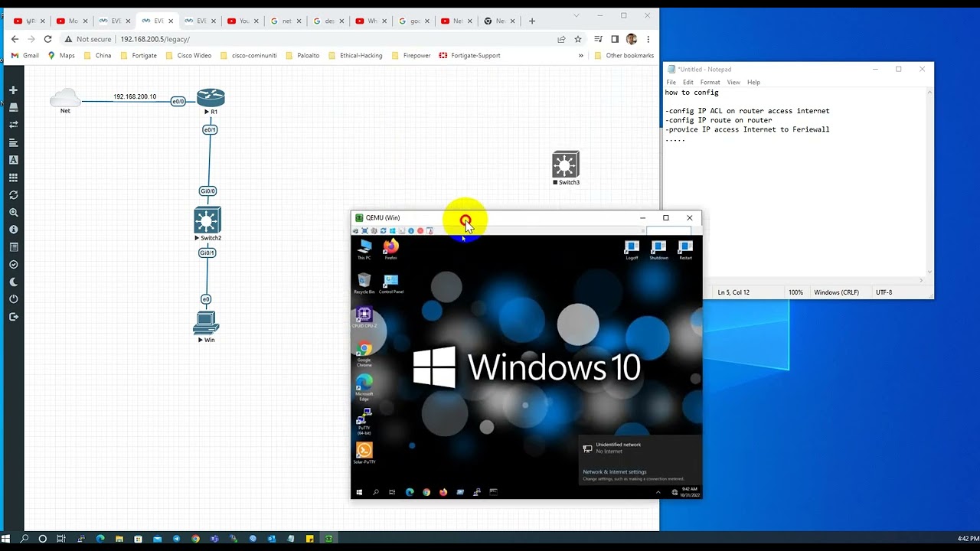Open the Cisco Wideo bookmarks folder
980x551 pixels.
click(188, 55)
